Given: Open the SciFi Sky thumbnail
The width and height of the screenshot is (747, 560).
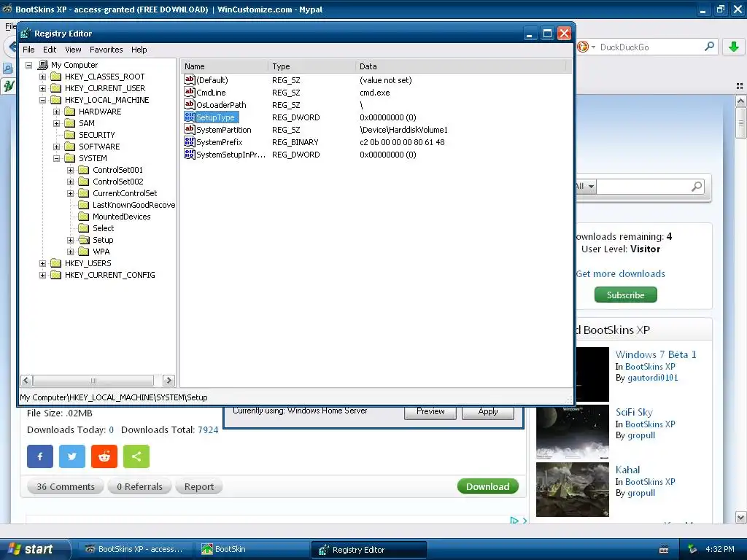Looking at the screenshot, I should pyautogui.click(x=572, y=432).
